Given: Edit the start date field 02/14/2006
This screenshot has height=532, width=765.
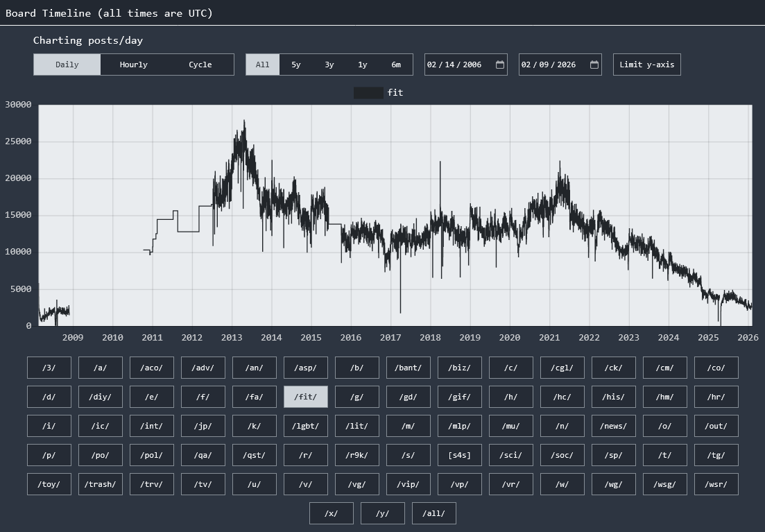Looking at the screenshot, I should (466, 65).
